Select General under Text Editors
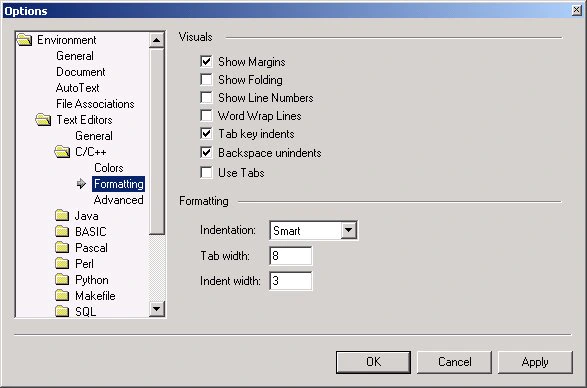Screen dimensions: 587x388 pyautogui.click(x=94, y=136)
